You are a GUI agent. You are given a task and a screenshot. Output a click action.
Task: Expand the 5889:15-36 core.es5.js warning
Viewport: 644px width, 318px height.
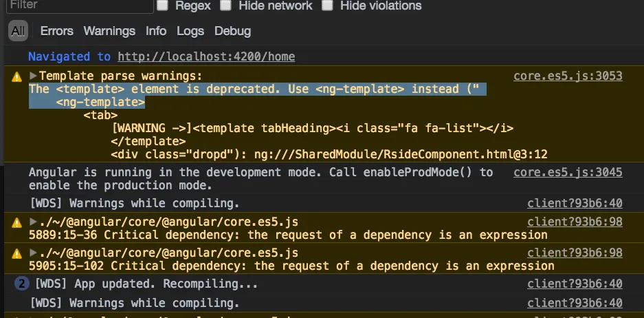[x=33, y=222]
